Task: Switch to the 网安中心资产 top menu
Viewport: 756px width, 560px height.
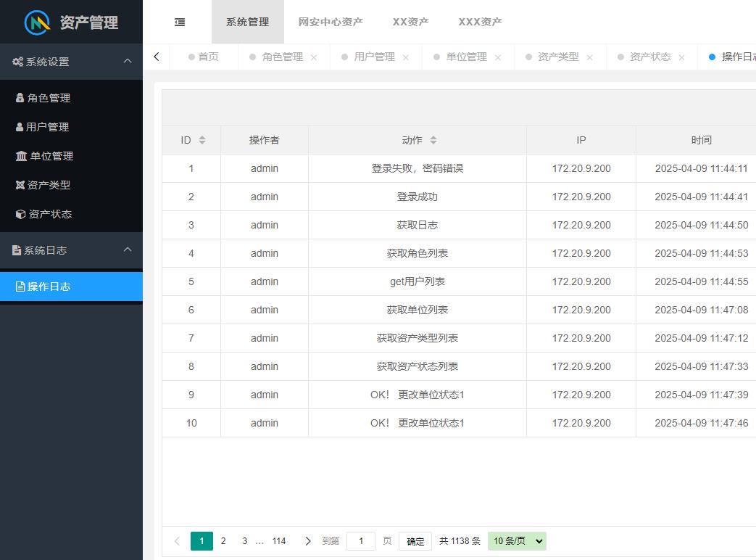Action: [x=331, y=22]
